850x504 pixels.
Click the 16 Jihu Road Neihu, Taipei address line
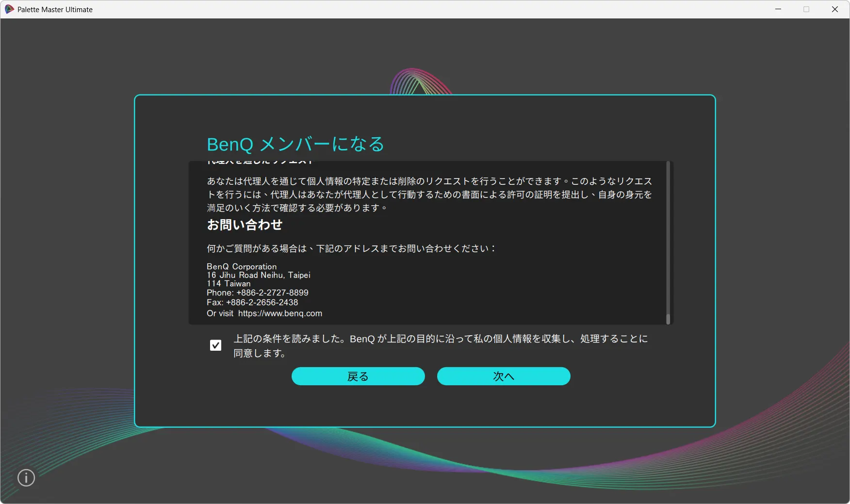tap(259, 275)
